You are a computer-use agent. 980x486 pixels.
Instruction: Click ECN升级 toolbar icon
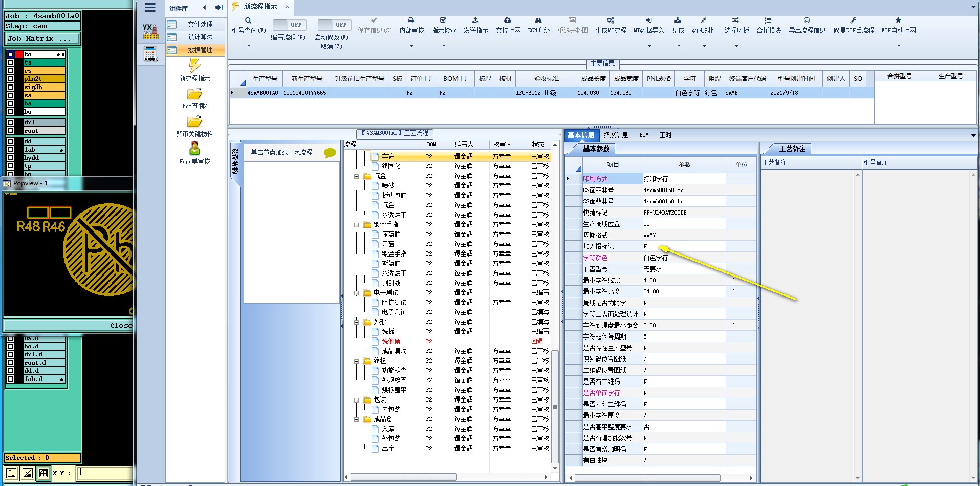tap(538, 20)
